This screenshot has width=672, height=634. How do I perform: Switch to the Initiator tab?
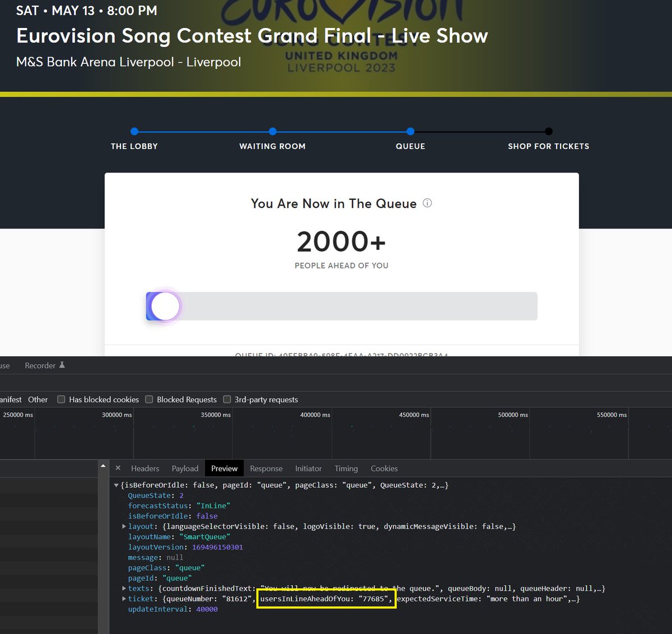click(x=309, y=468)
